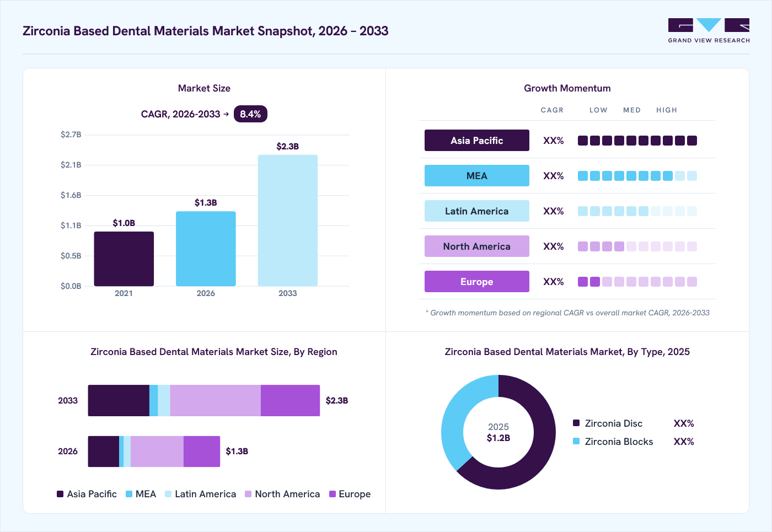Click the XX% value in Asia Pacific row
Viewport: 772px width, 532px height.
coord(554,141)
